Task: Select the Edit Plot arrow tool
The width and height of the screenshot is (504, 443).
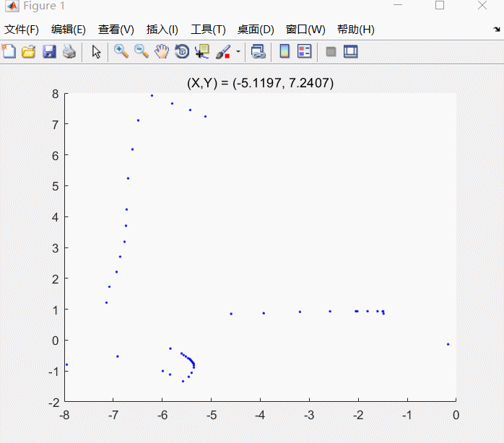Action: [96, 51]
